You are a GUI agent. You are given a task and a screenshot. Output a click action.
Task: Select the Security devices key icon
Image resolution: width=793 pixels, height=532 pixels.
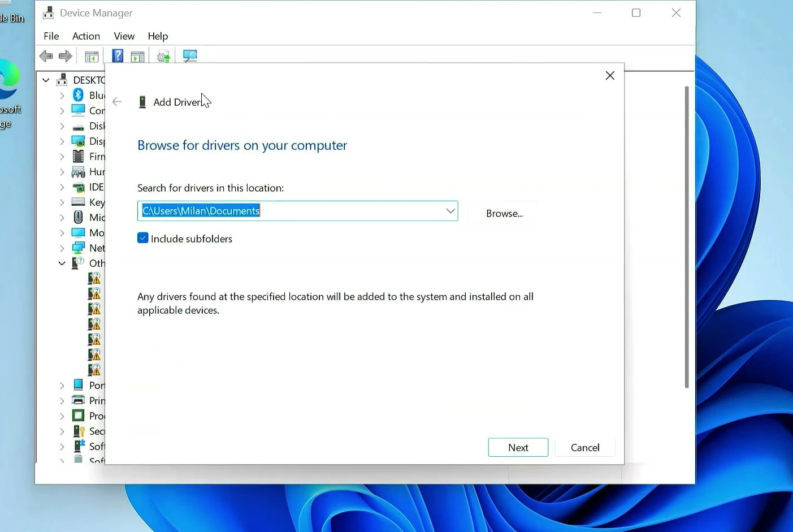78,431
